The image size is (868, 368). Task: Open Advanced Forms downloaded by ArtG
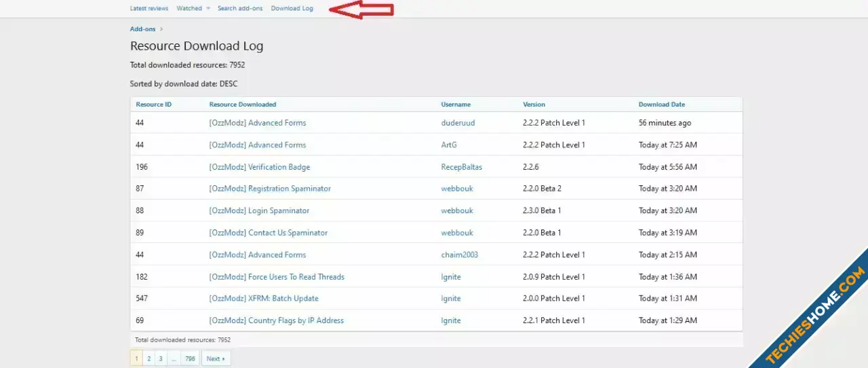pyautogui.click(x=258, y=145)
